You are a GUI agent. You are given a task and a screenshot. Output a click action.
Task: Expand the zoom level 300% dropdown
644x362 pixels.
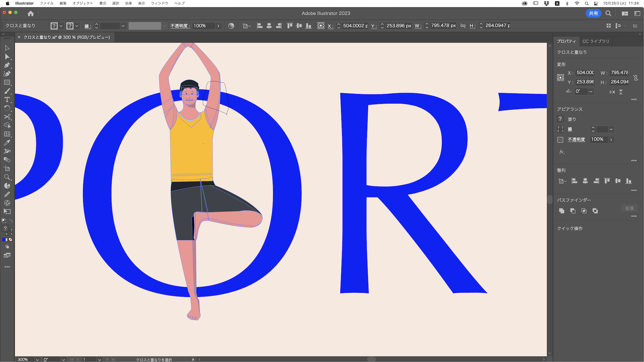[37, 359]
